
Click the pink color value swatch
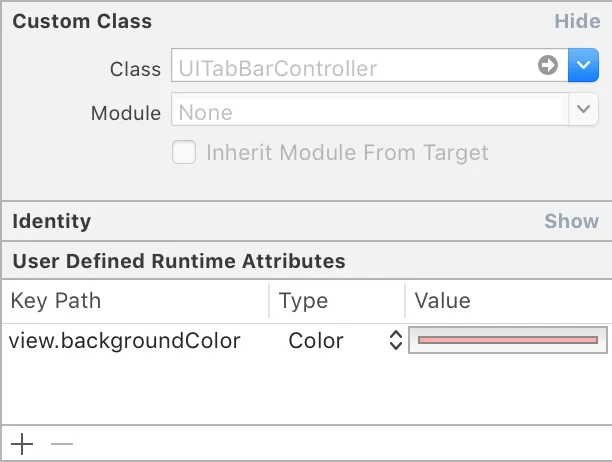click(507, 341)
